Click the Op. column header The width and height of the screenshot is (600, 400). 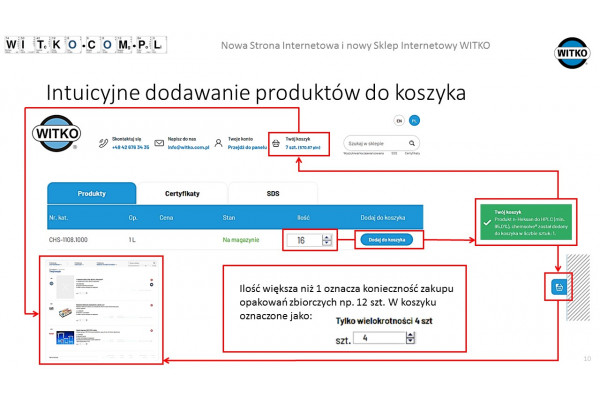click(133, 218)
